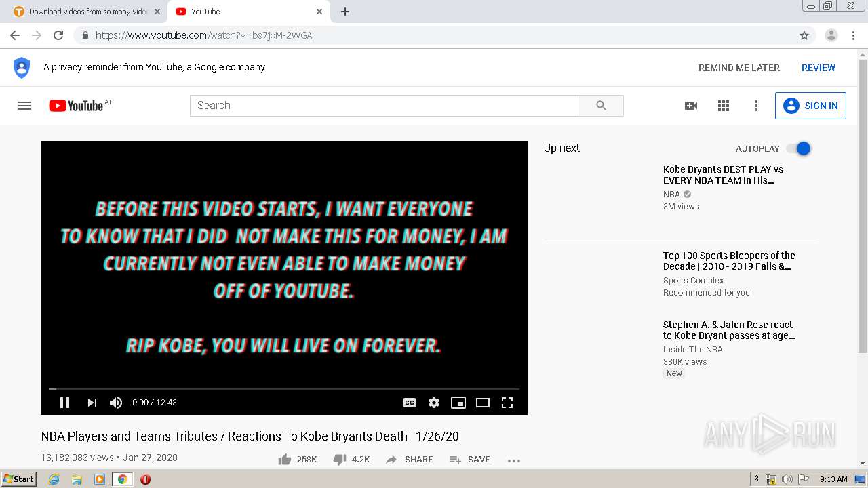Open Stephen A. & Jalen Rose video
Screen dimensions: 868x488
(729, 330)
